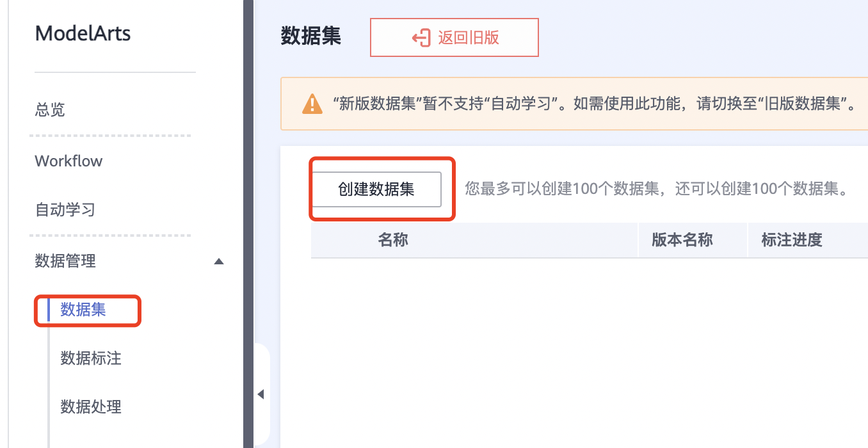Go to Workflow in the sidebar
This screenshot has height=448, width=868.
68,161
